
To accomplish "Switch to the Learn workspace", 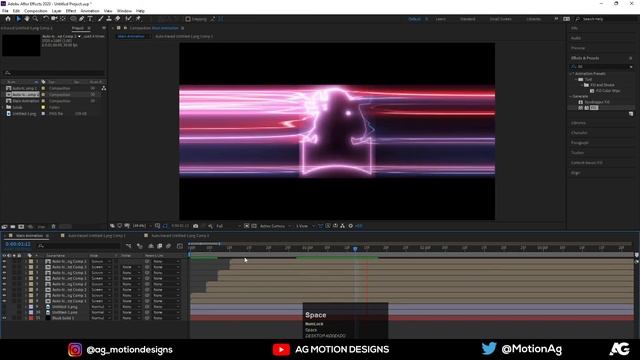I will 441,19.
